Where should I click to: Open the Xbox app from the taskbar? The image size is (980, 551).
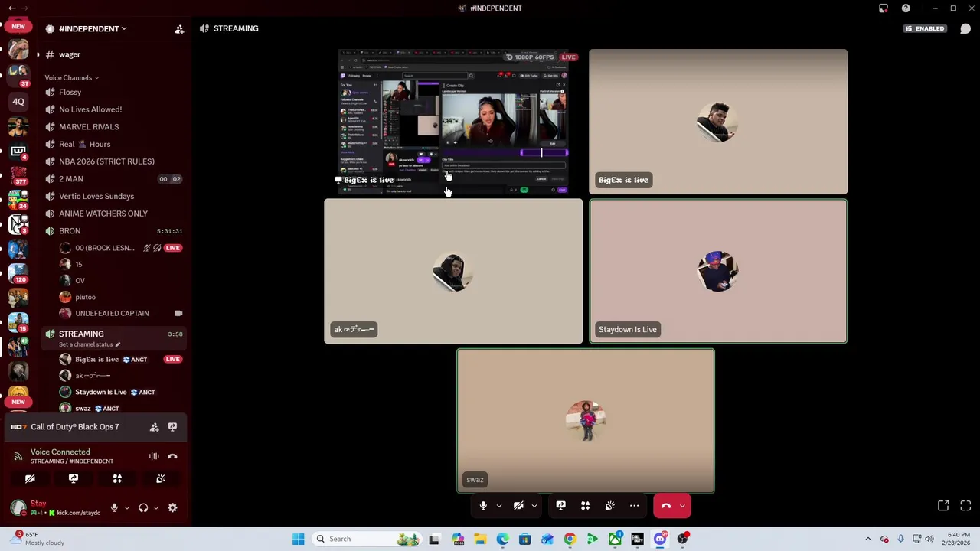coord(615,539)
